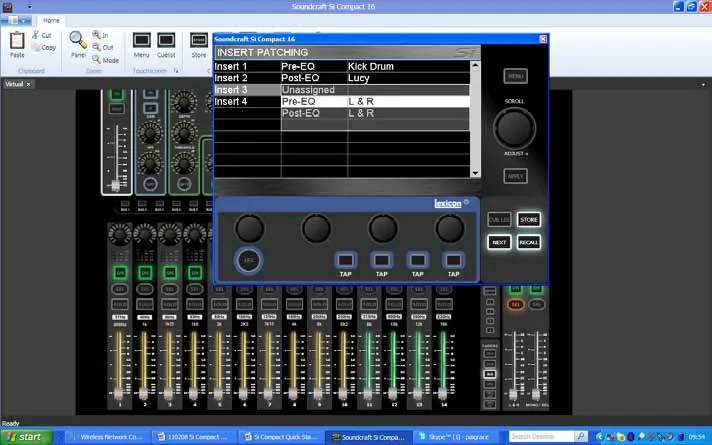Screen dimensions: 712x445
Task: Click the RECALL button
Action: [529, 242]
